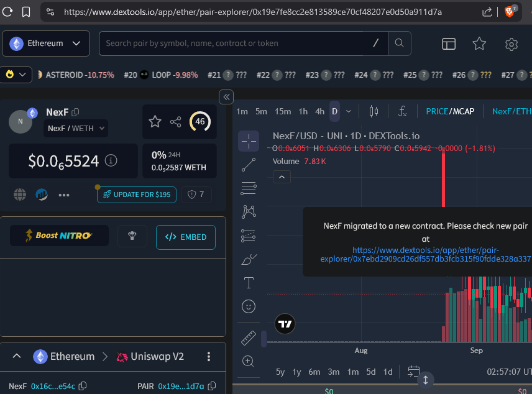
Task: Click the EMBED button
Action: (186, 237)
